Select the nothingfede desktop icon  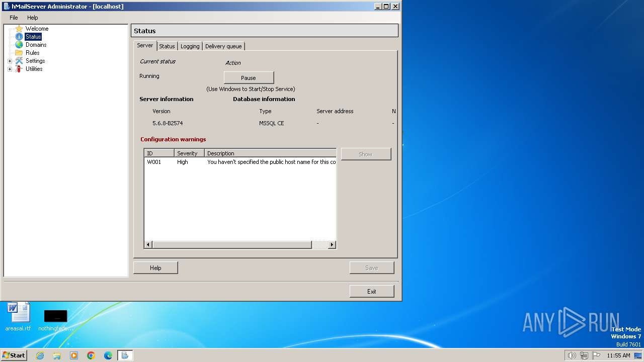(x=55, y=320)
